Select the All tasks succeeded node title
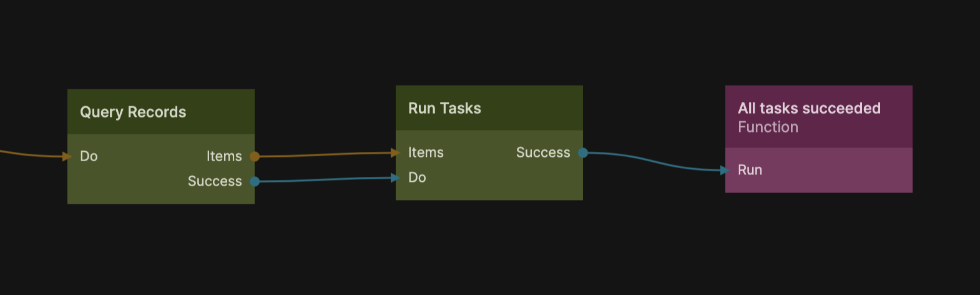 [809, 108]
